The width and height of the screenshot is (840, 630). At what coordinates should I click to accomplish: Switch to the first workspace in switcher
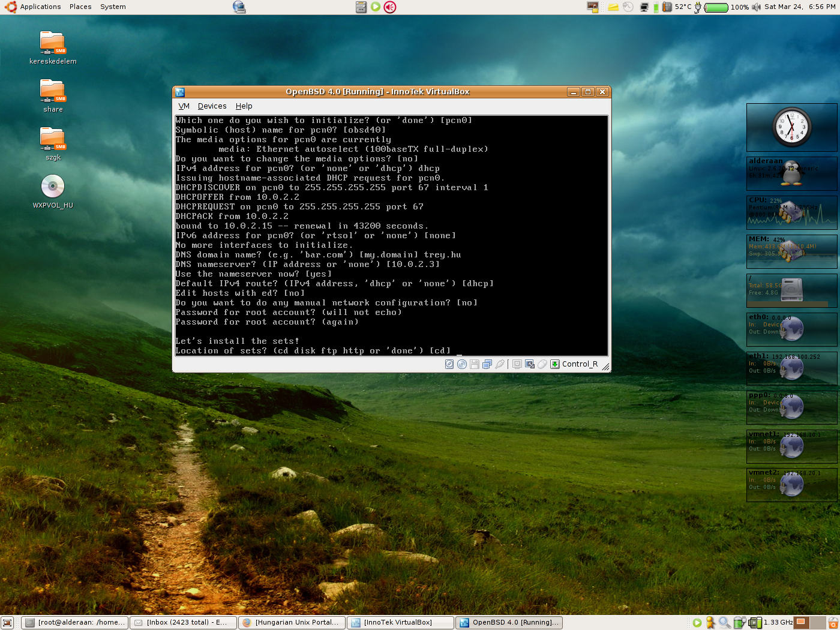coord(801,622)
